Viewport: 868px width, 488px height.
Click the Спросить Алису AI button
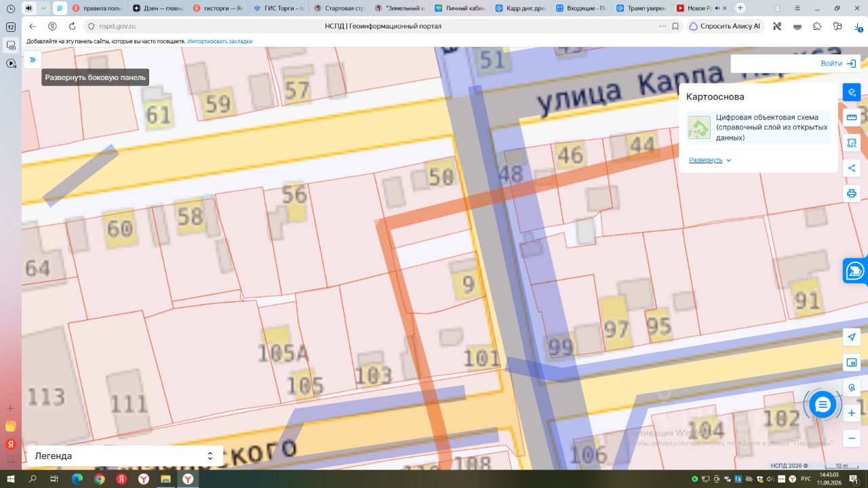pyautogui.click(x=725, y=26)
